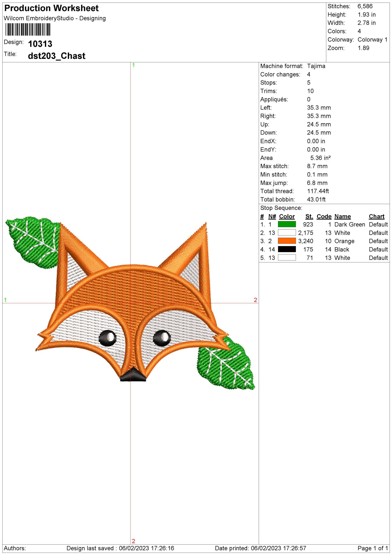Click the Dark Green color swatch
This screenshot has width=392, height=555.
click(x=287, y=224)
